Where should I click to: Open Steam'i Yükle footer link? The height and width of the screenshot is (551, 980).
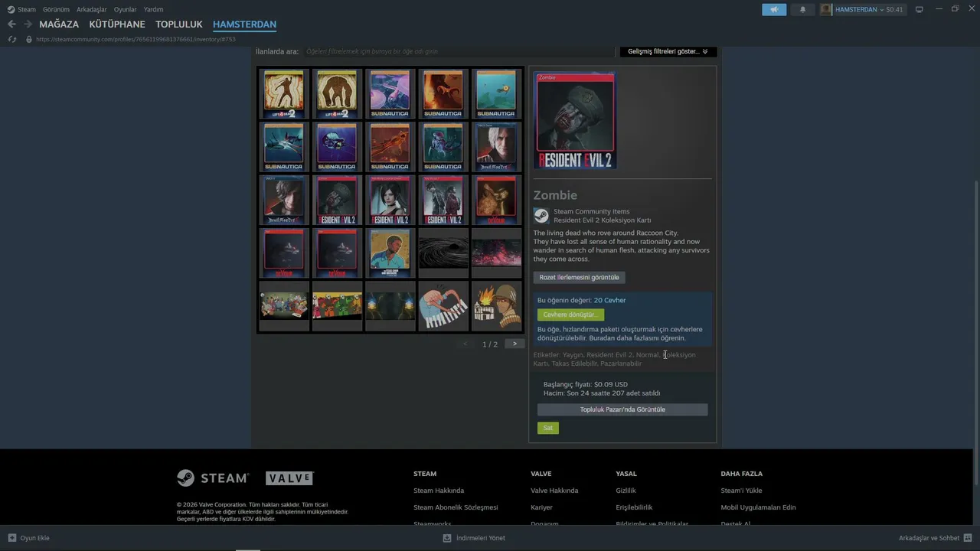[741, 491]
